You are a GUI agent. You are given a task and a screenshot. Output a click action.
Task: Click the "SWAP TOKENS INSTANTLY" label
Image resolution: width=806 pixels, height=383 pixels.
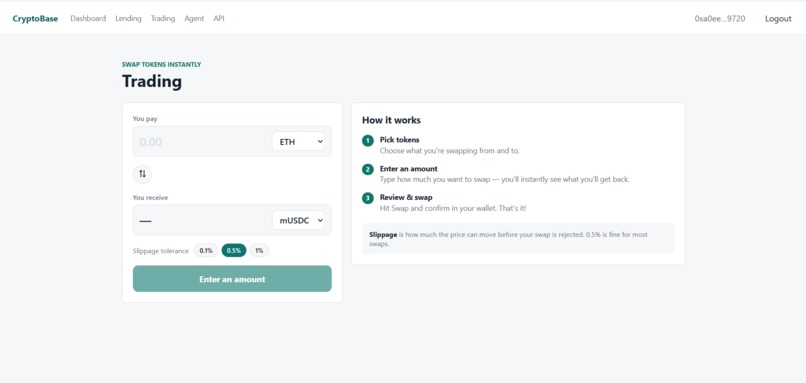[161, 65]
